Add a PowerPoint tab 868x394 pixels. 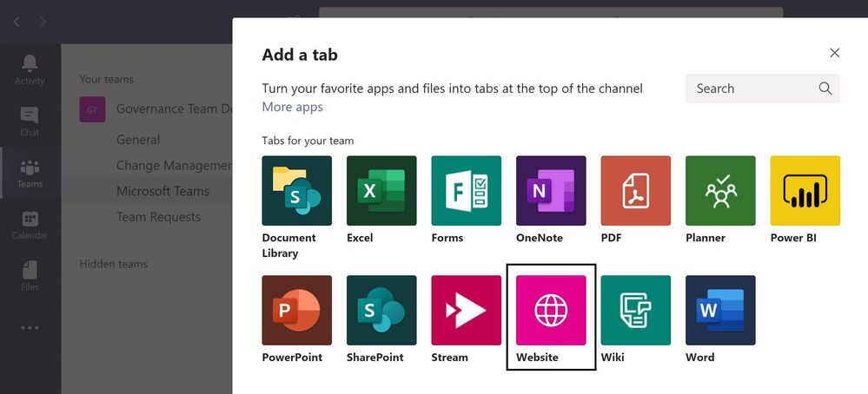tap(296, 310)
